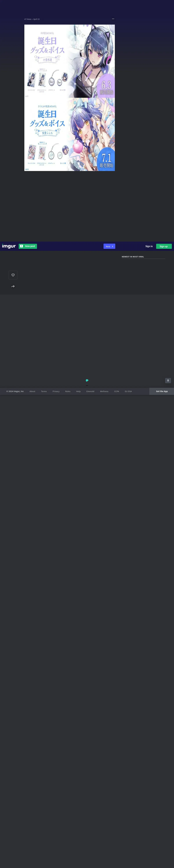Click the '47 Views' text
The height and width of the screenshot is (868, 174).
[28, 19]
